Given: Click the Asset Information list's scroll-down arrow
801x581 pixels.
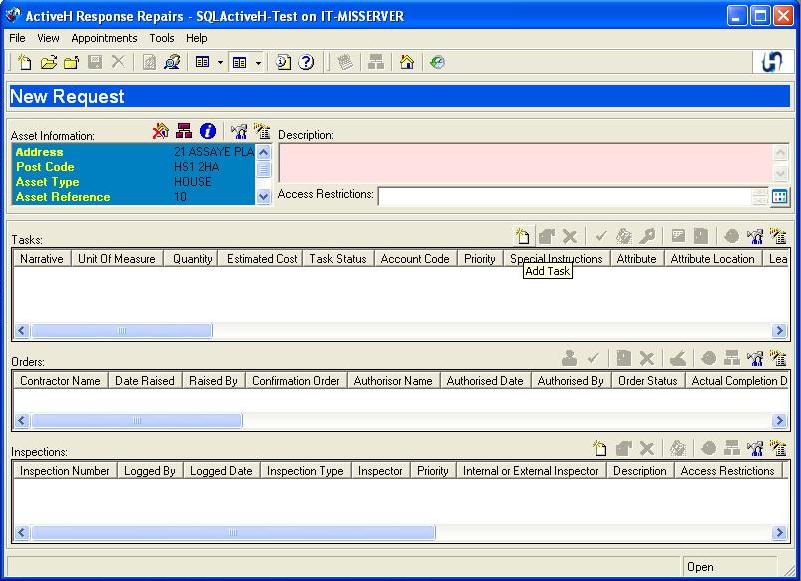Looking at the screenshot, I should (x=264, y=196).
